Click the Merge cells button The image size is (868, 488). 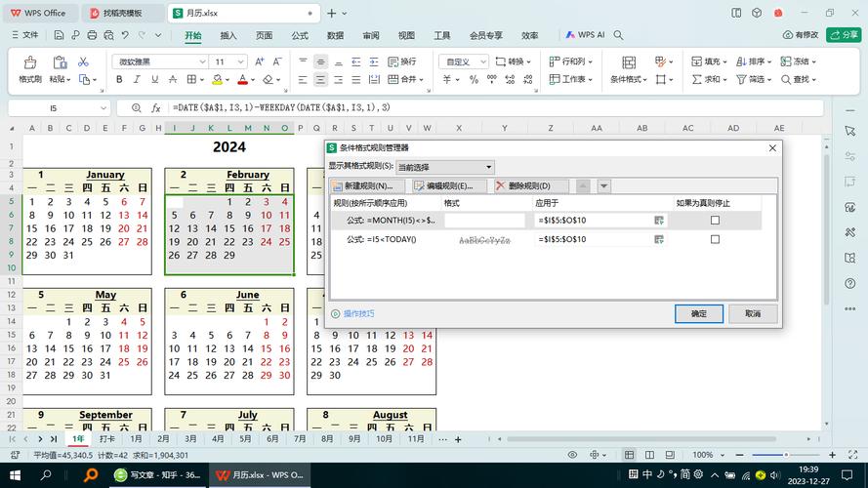click(x=405, y=80)
